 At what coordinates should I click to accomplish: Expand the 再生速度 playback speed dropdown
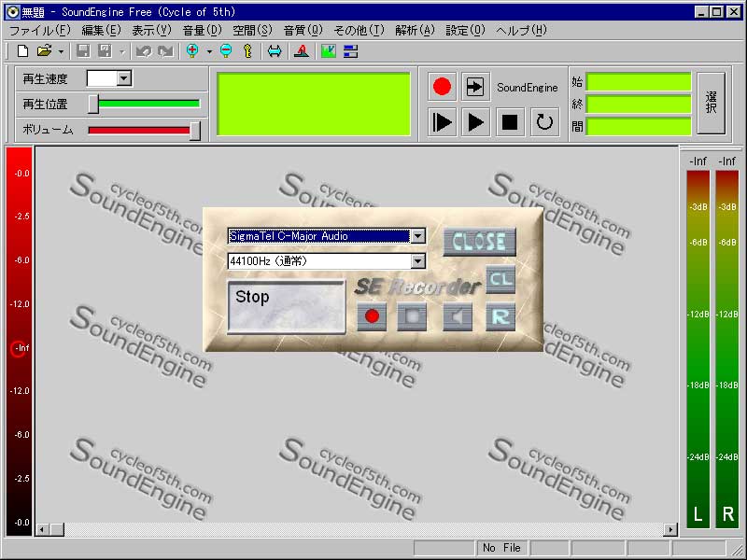[x=124, y=78]
